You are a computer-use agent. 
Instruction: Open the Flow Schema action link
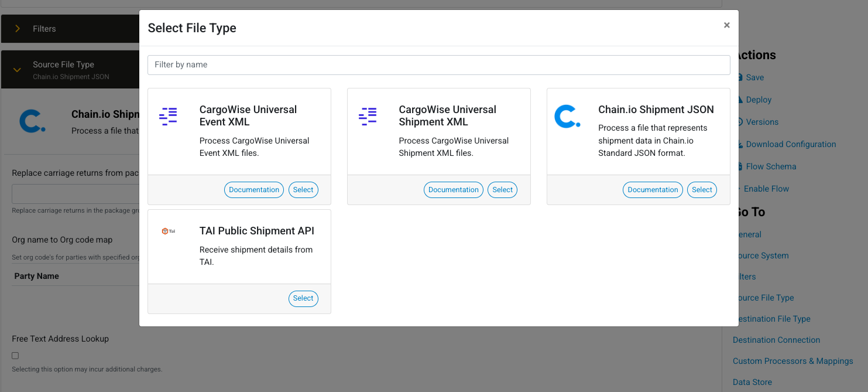771,166
